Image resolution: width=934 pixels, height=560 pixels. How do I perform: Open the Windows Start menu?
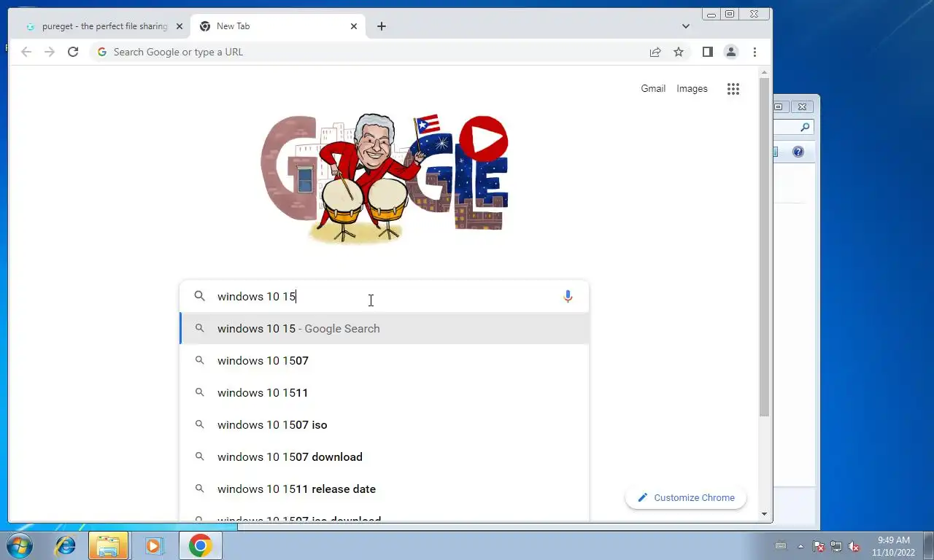19,545
